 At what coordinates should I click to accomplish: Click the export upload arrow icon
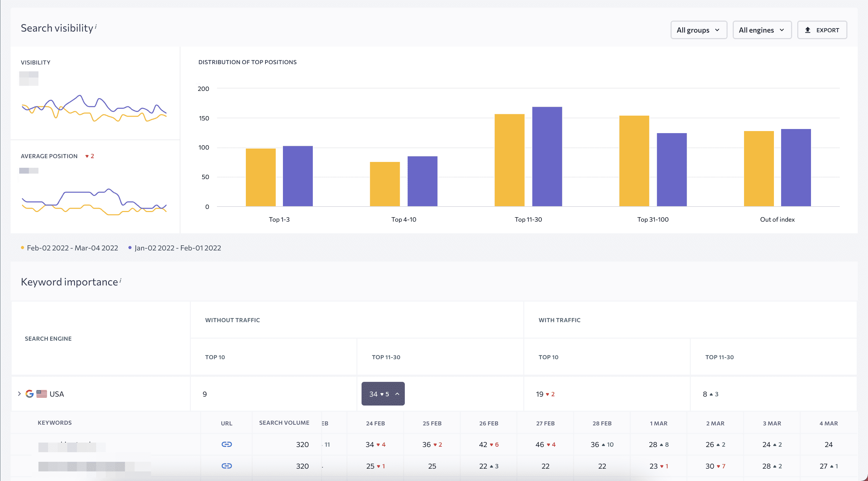[x=808, y=30]
